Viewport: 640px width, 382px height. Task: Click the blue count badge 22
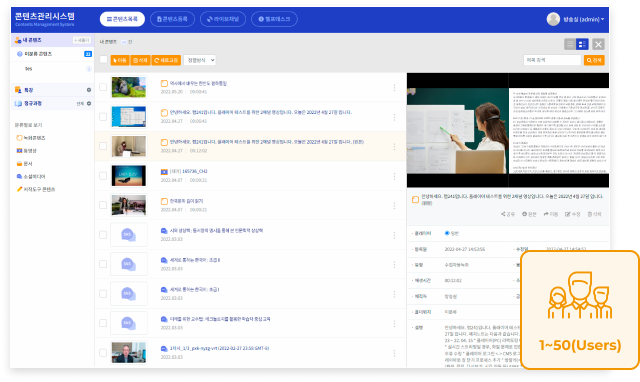(x=88, y=54)
